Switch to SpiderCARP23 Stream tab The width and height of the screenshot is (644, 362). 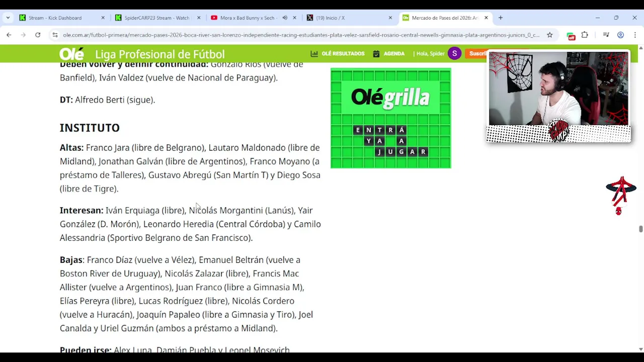click(x=156, y=18)
